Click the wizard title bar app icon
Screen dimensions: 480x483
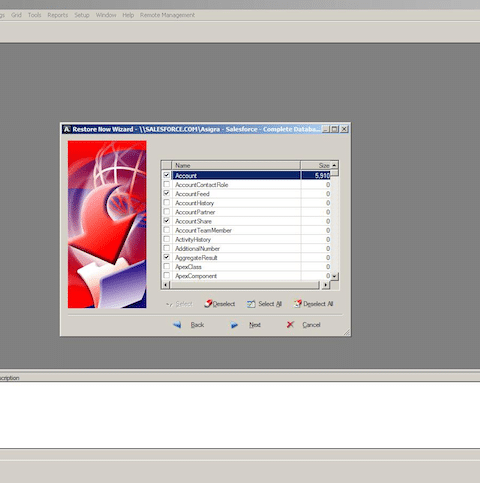pos(67,129)
